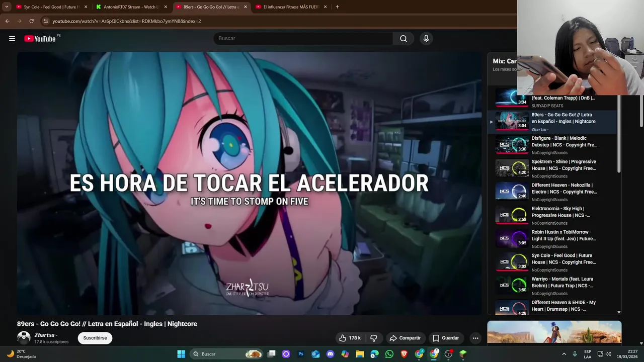
Task: Launch Photoshop from the taskbar
Action: [x=301, y=354]
